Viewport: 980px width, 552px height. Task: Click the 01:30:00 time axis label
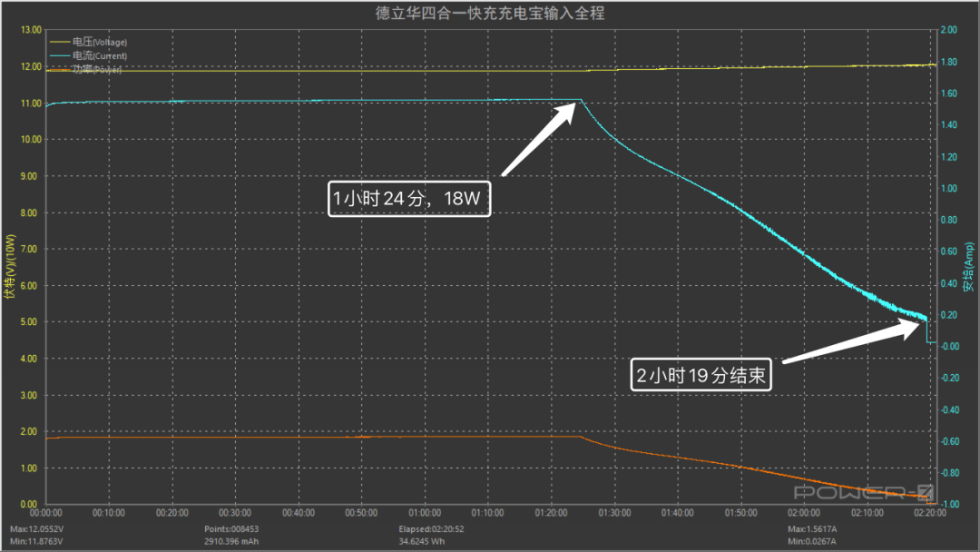(x=614, y=513)
